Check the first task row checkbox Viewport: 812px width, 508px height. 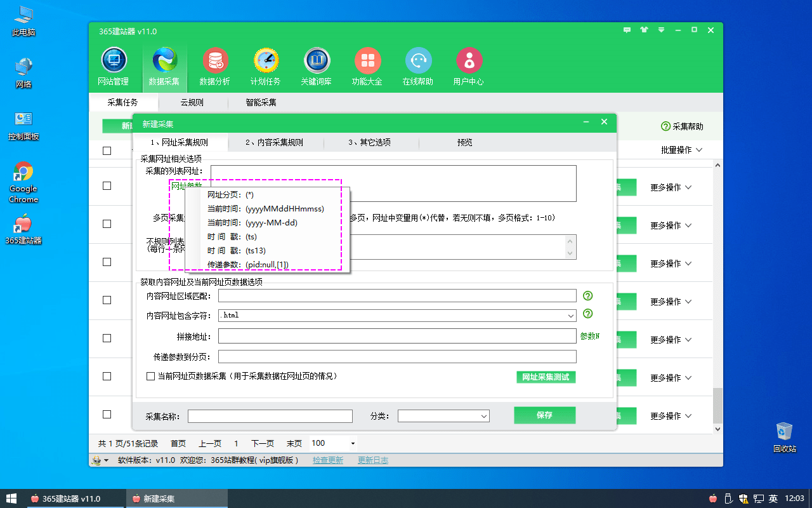(107, 185)
